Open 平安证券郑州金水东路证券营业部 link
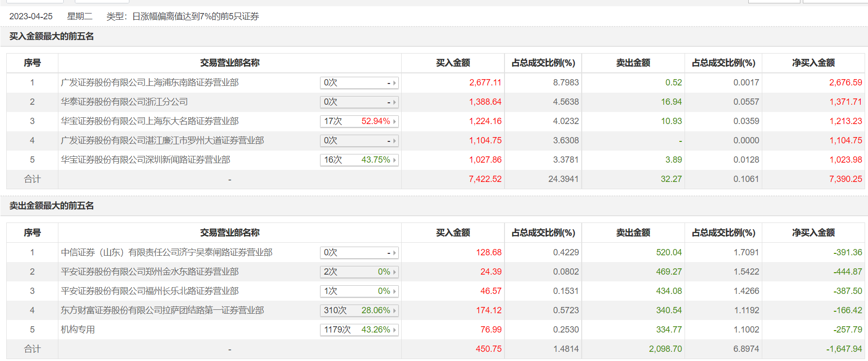The height and width of the screenshot is (361, 868). tap(150, 272)
